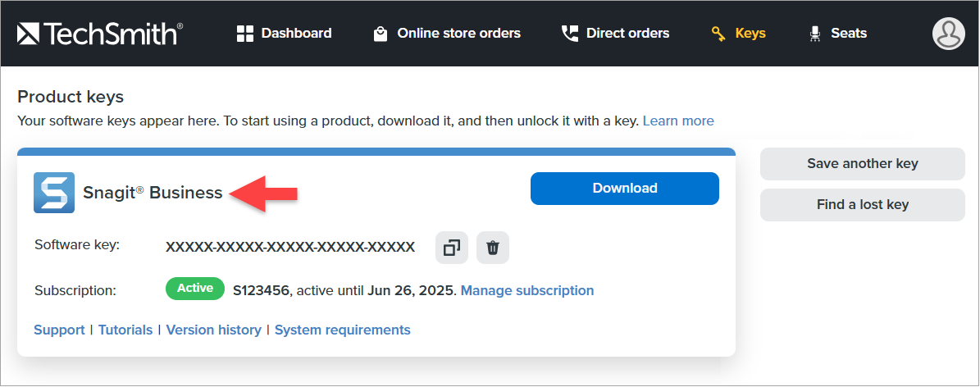Click the software key text
The image size is (980, 387).
(x=290, y=247)
